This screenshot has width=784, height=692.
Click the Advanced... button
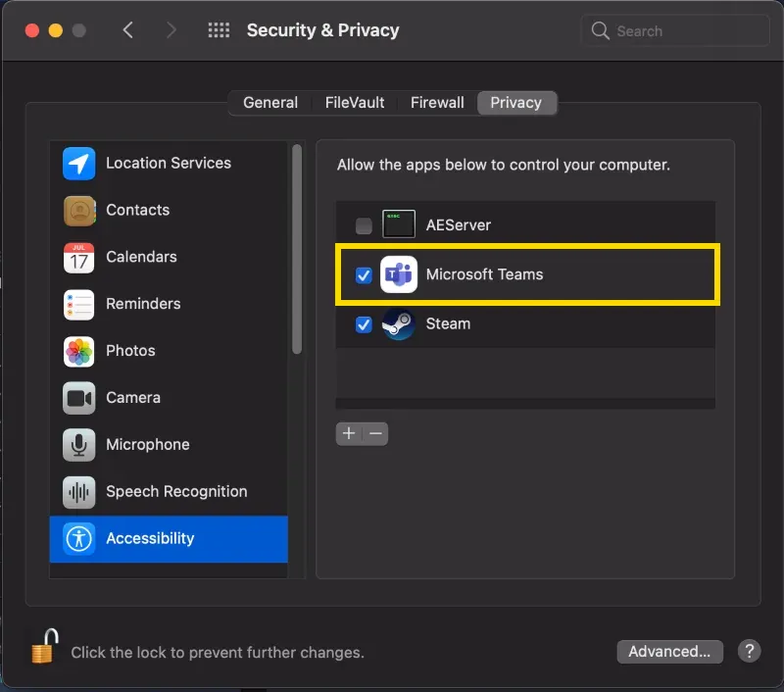[x=669, y=652]
